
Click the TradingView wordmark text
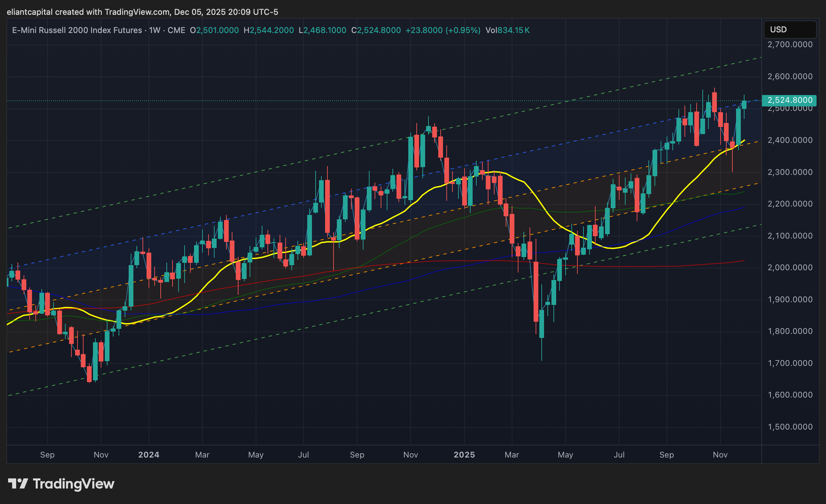coord(73,484)
